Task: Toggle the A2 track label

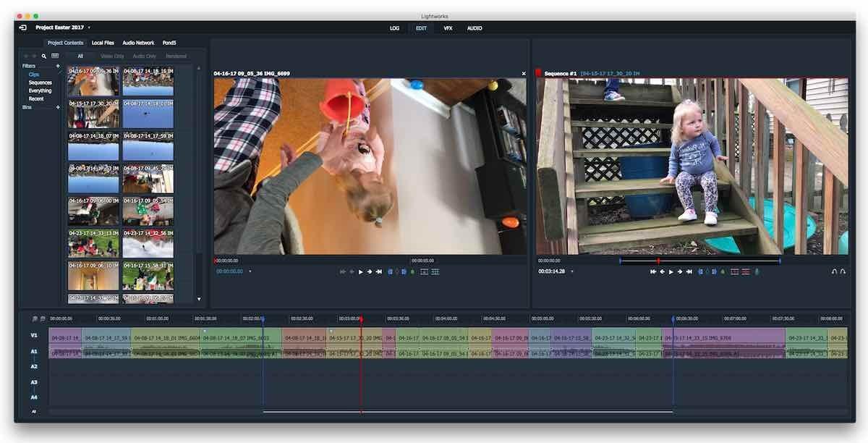Action: click(34, 366)
